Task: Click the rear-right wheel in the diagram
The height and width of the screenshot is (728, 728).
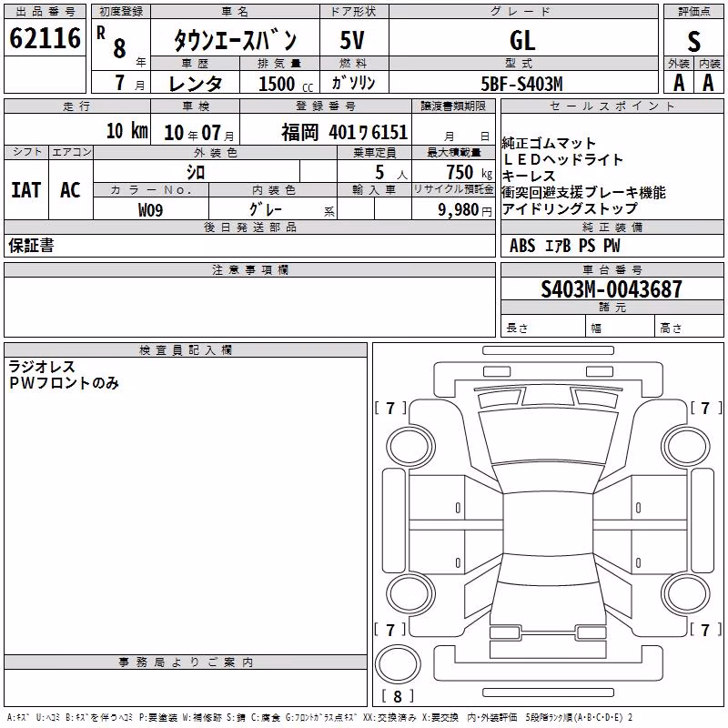Action: point(686,593)
